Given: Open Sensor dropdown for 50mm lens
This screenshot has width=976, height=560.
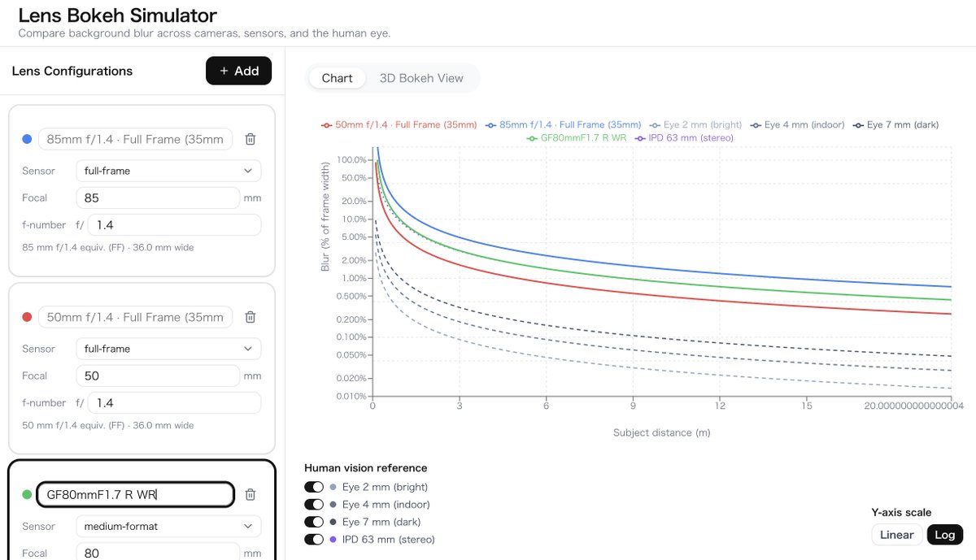Looking at the screenshot, I should 168,349.
